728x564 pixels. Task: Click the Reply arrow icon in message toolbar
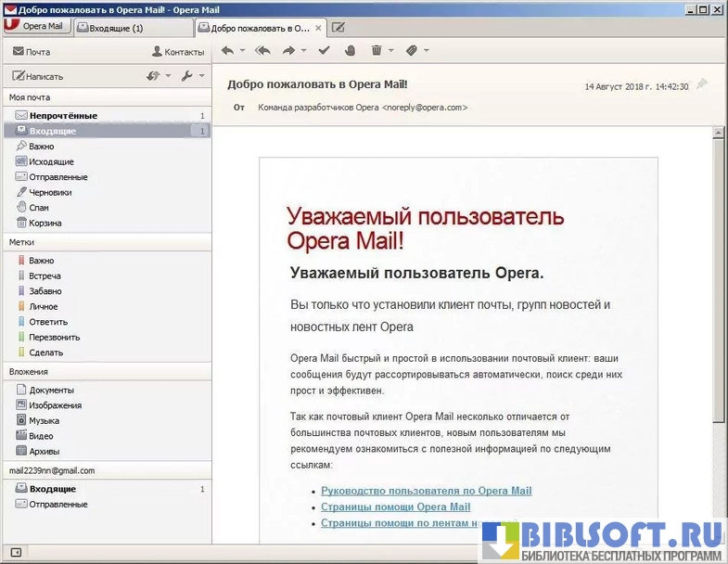coord(227,50)
